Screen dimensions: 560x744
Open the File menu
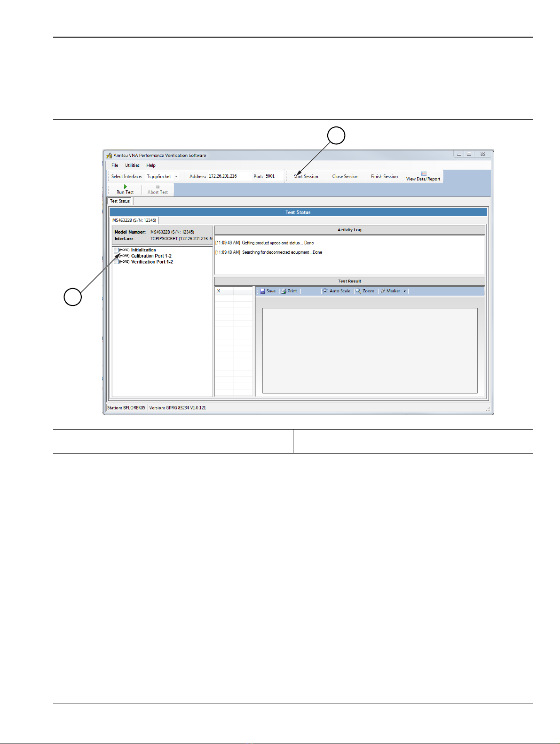pos(115,165)
